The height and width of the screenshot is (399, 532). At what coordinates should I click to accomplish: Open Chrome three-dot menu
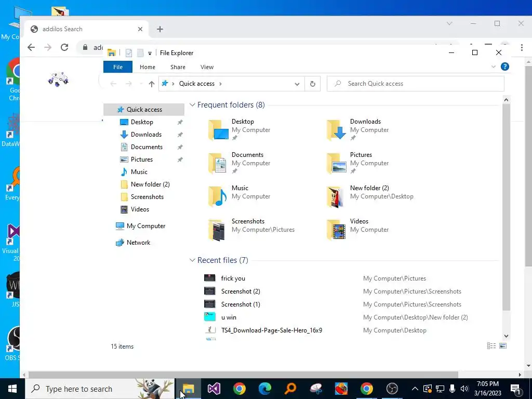pos(522,47)
